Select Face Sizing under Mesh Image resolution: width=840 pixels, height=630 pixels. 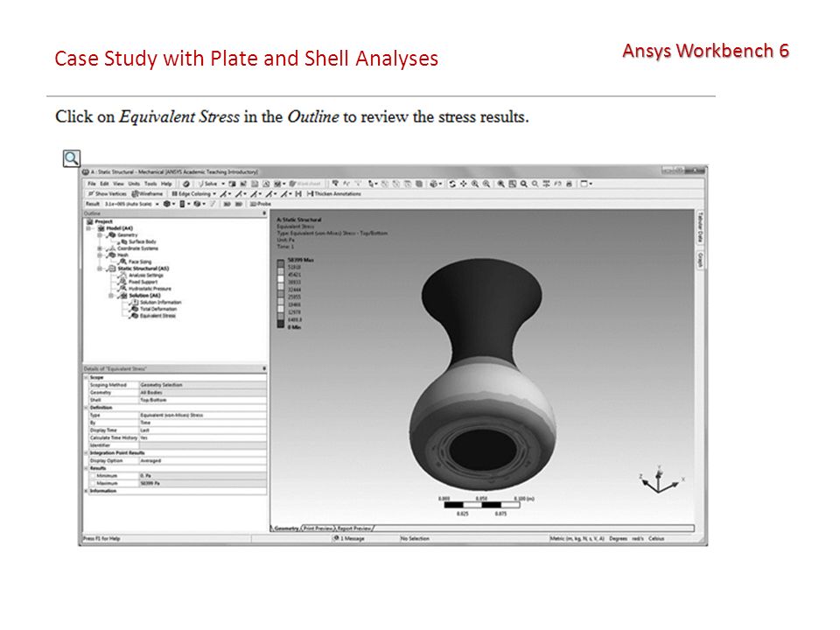click(140, 262)
